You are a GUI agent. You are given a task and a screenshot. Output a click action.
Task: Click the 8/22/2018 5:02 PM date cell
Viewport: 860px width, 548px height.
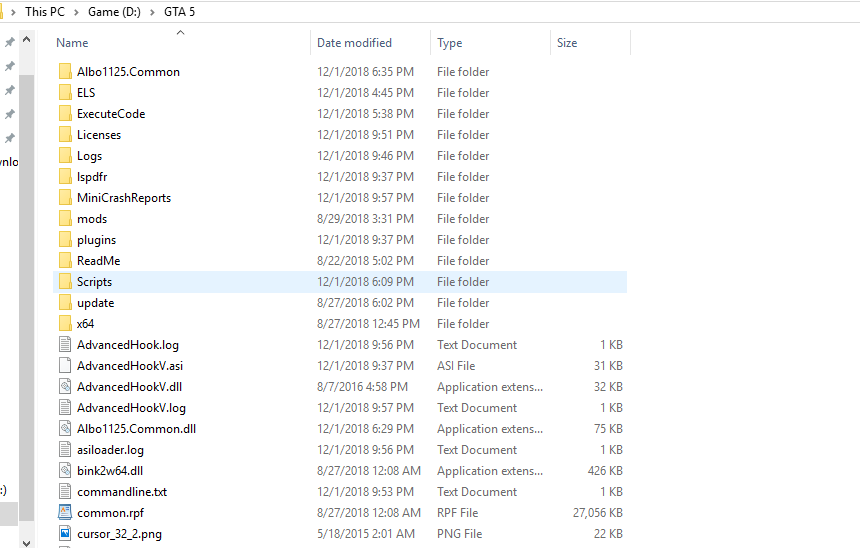click(x=365, y=261)
